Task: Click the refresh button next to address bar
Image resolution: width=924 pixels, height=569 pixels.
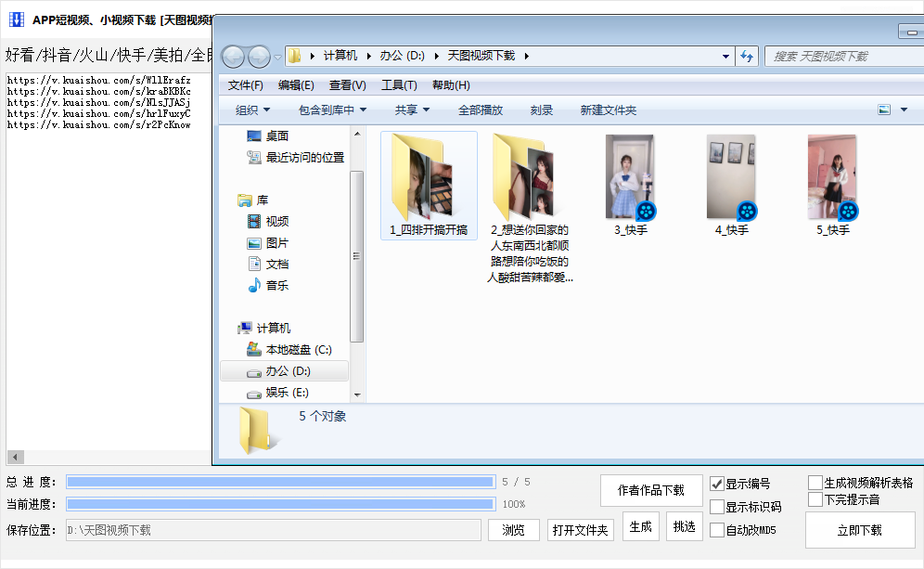Action: [747, 56]
